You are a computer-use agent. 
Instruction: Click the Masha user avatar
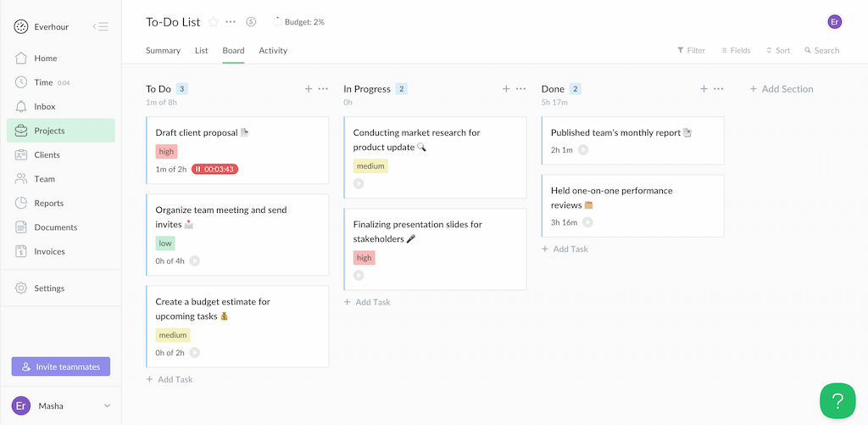pyautogui.click(x=21, y=406)
